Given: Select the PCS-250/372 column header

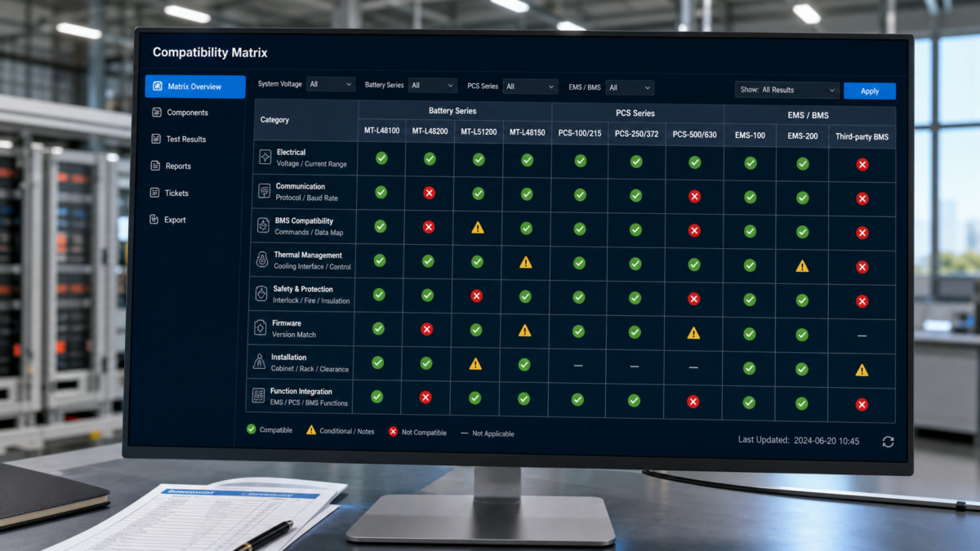Looking at the screenshot, I should [x=637, y=134].
